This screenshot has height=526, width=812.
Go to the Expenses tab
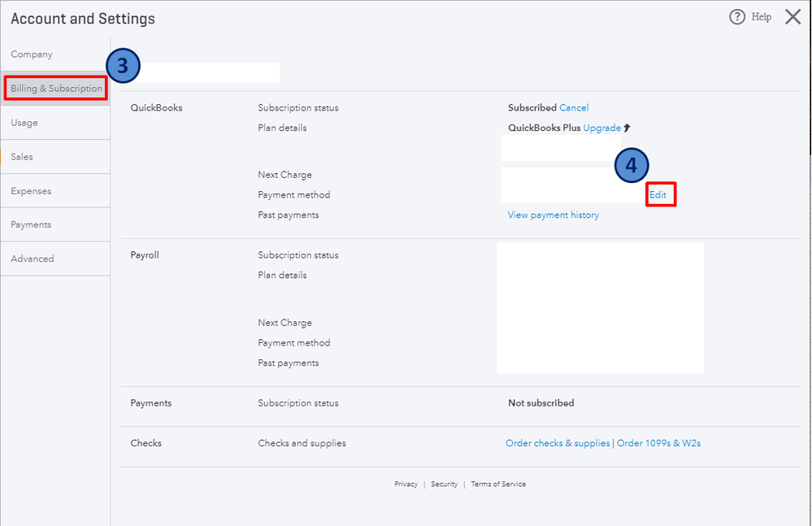point(31,191)
